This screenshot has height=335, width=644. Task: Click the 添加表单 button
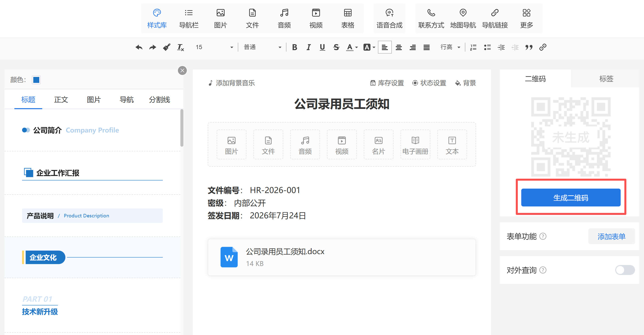coord(611,236)
